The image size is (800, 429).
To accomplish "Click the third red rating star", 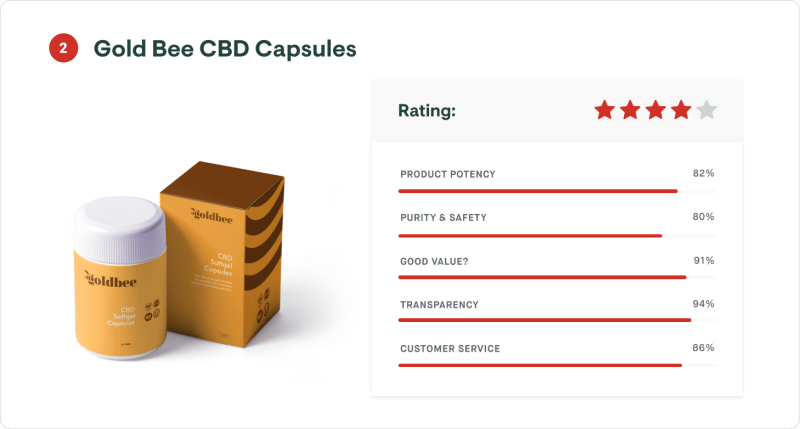I will (x=656, y=110).
